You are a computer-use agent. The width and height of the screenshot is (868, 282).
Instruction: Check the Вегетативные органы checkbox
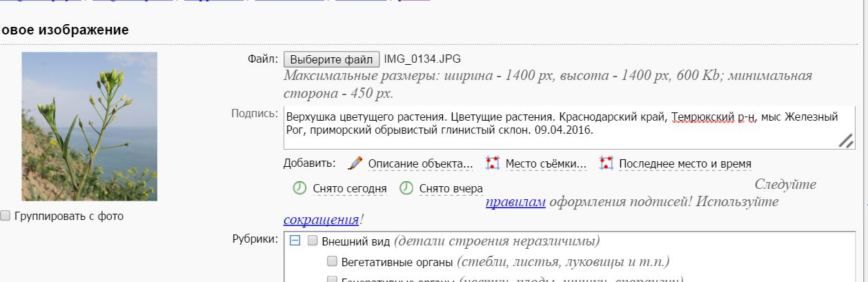(x=332, y=261)
